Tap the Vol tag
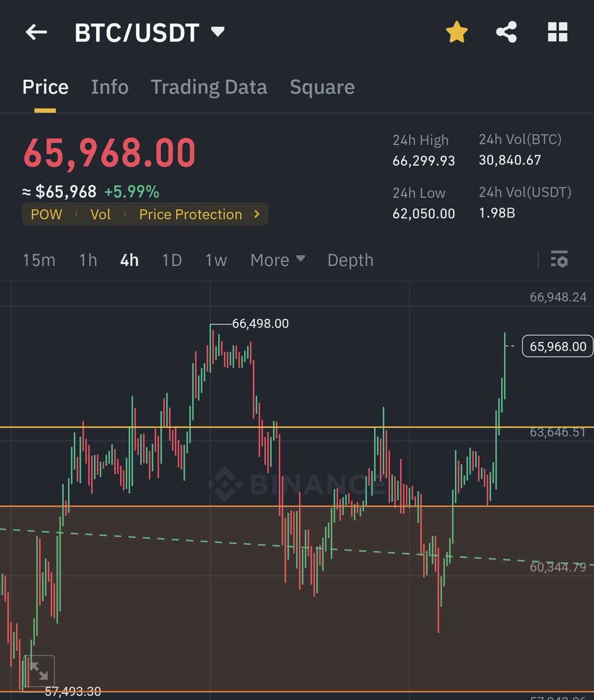Screen dimensions: 594x700 click(100, 214)
